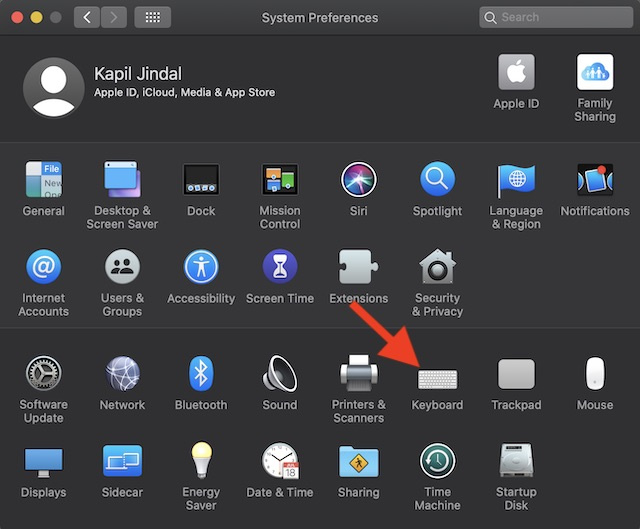This screenshot has width=640, height=529.
Task: Open Bluetooth settings
Action: [x=201, y=375]
